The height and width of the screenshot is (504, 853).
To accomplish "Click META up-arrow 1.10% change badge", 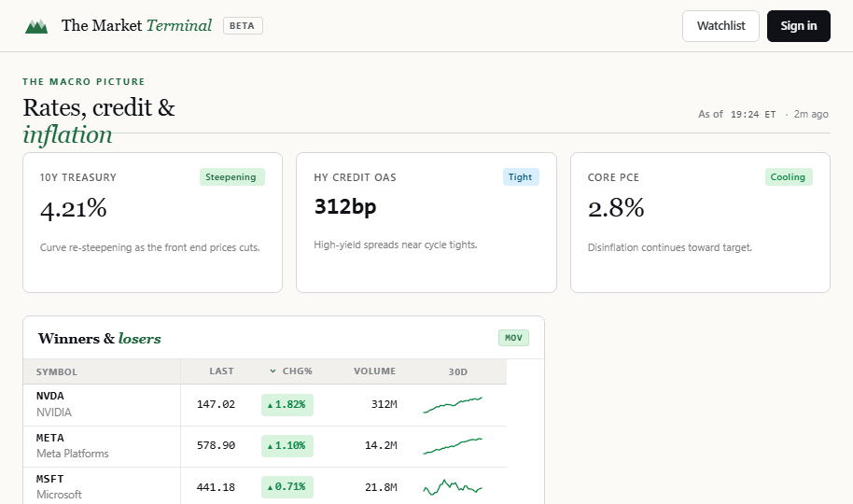I will click(287, 446).
